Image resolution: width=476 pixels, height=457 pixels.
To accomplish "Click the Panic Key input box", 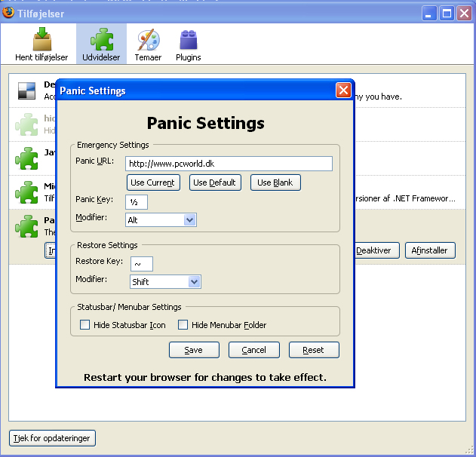I will 137,202.
